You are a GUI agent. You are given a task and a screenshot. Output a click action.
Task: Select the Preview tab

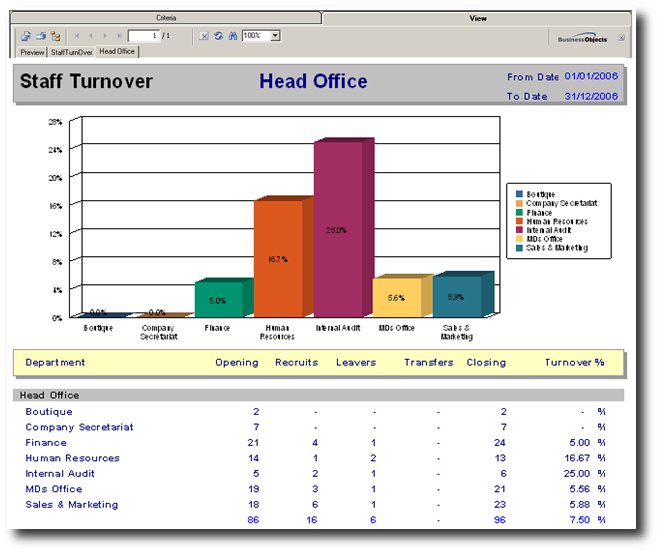pyautogui.click(x=33, y=51)
